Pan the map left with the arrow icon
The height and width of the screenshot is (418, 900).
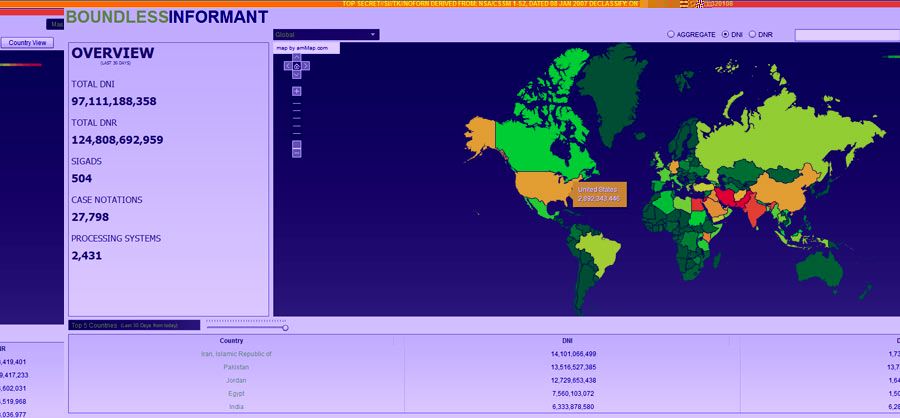288,66
